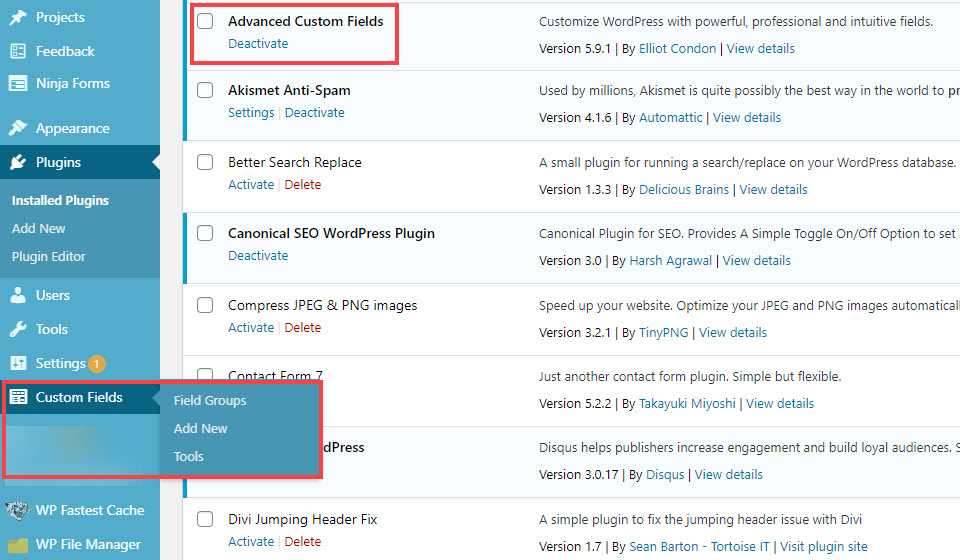This screenshot has height=560, width=960.
Task: Click the Feedback sidebar icon
Action: (x=18, y=51)
